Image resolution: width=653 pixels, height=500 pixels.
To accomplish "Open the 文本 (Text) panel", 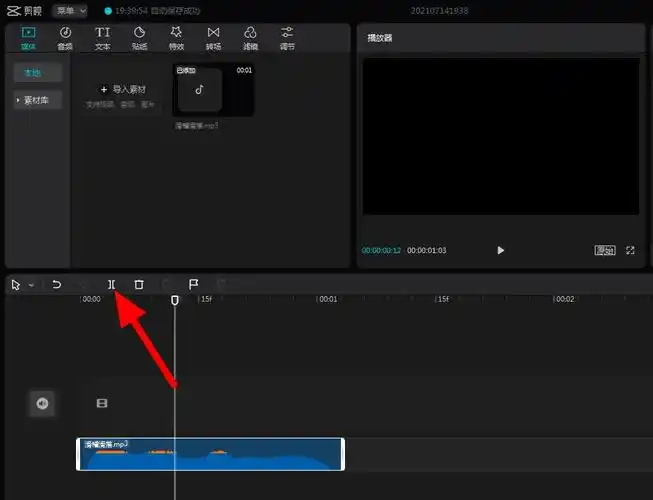I will [x=102, y=38].
